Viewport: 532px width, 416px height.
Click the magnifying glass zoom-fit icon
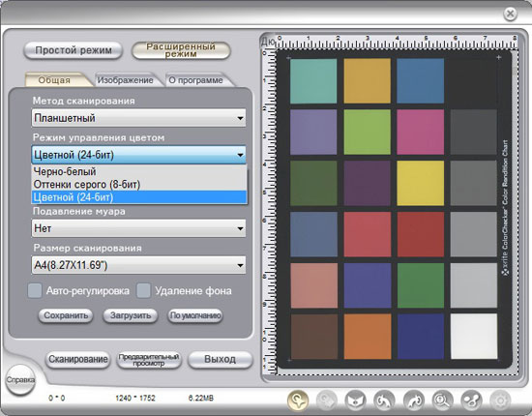pos(442,401)
